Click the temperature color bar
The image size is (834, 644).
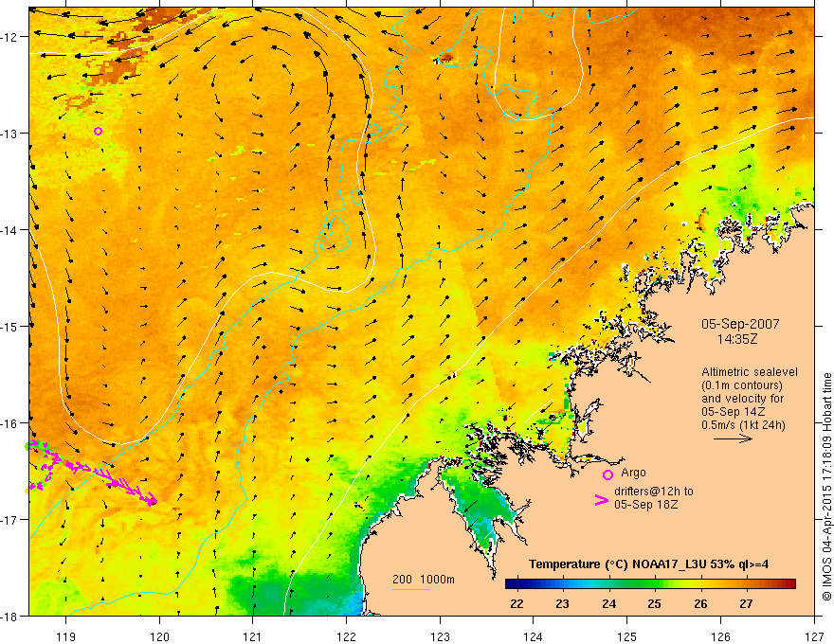650,584
